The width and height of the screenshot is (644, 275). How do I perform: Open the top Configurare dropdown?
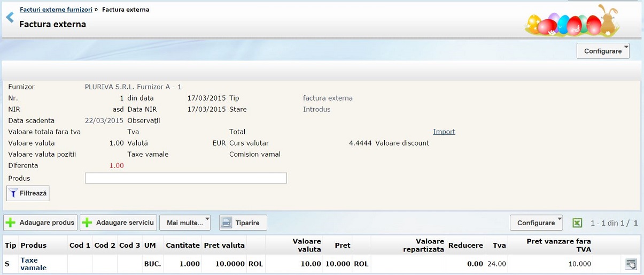603,51
